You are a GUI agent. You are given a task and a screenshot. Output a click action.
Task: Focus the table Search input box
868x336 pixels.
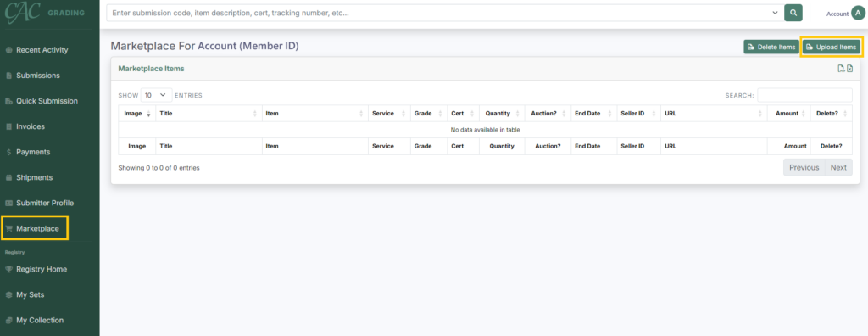click(805, 95)
